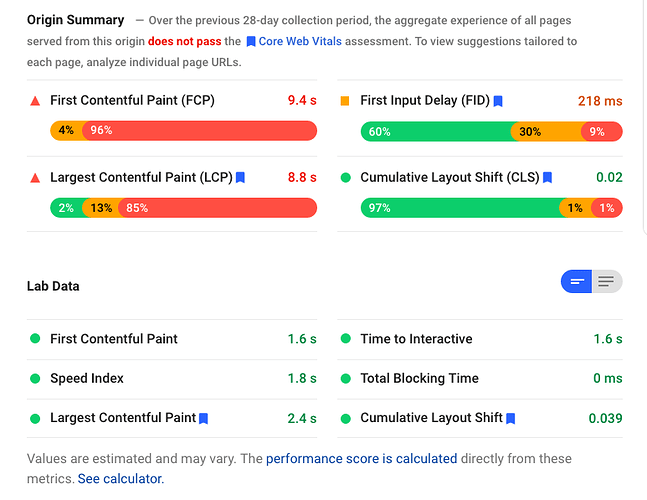Viewport: 647px width, 500px height.
Task: Switch Lab Data to compact view toggle
Action: [576, 282]
